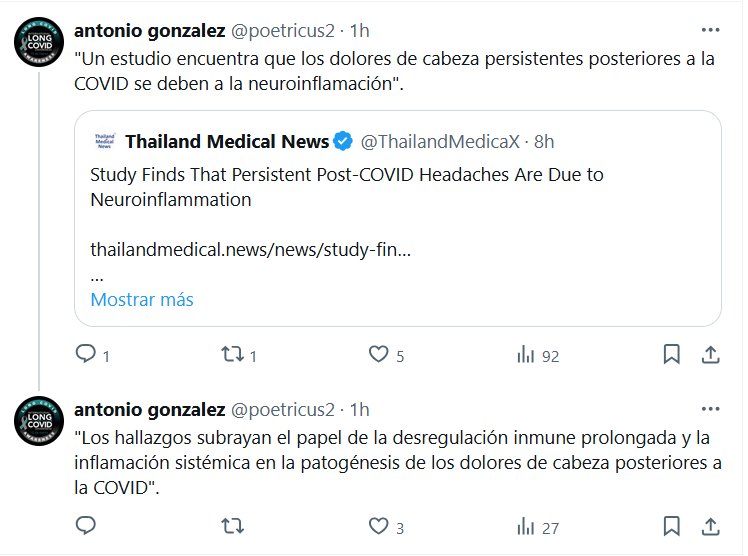
Task: Share the second tweet
Action: 709,525
